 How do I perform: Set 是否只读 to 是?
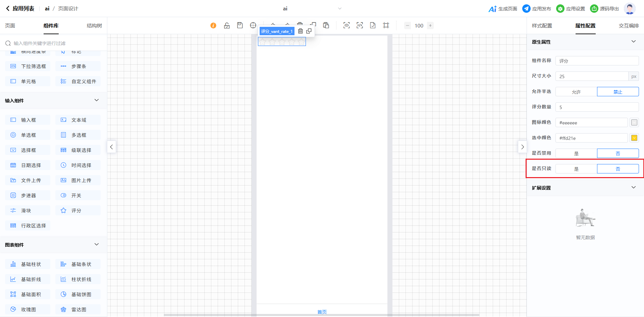[x=576, y=169]
